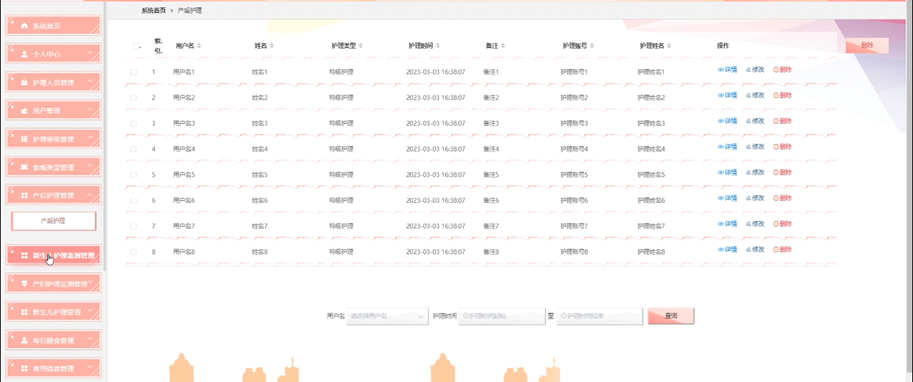Click the eye icon in 用户名4 row
This screenshot has width=913, height=382.
click(x=720, y=146)
